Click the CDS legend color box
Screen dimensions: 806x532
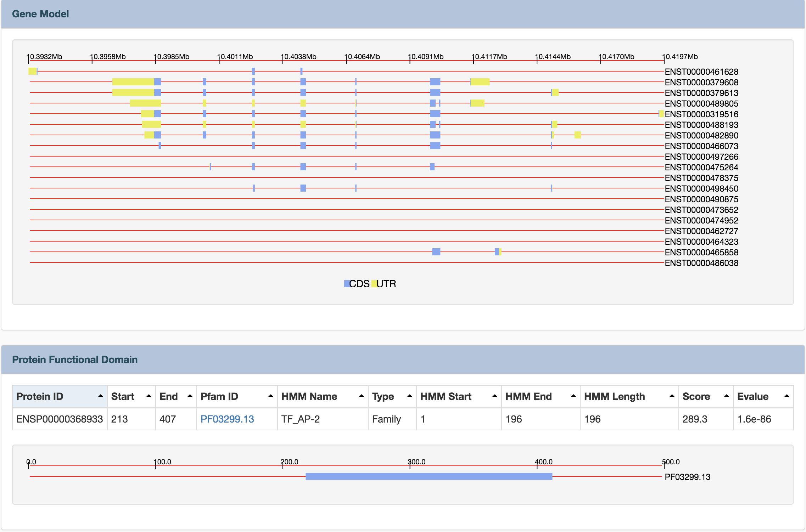[347, 284]
